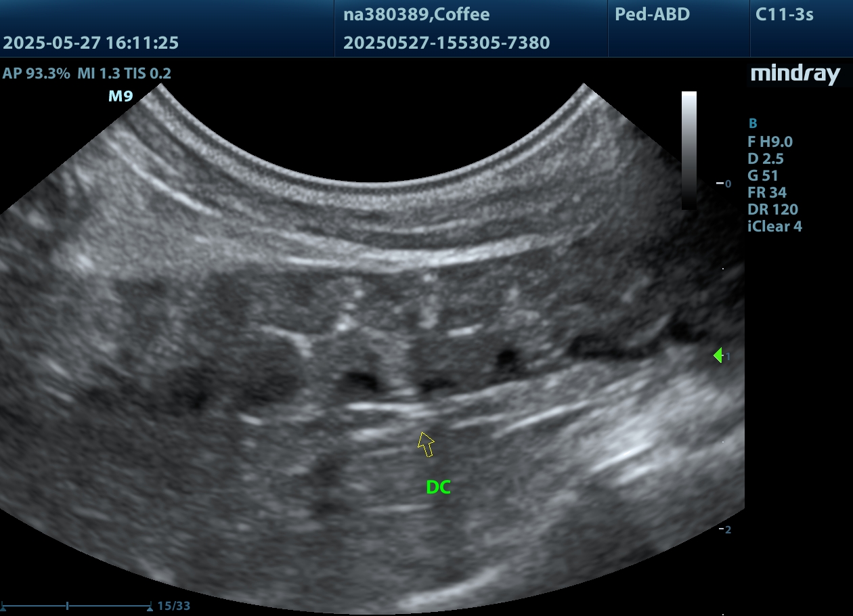The height and width of the screenshot is (616, 853).
Task: Click the iClear 4 setting
Action: [x=774, y=226]
